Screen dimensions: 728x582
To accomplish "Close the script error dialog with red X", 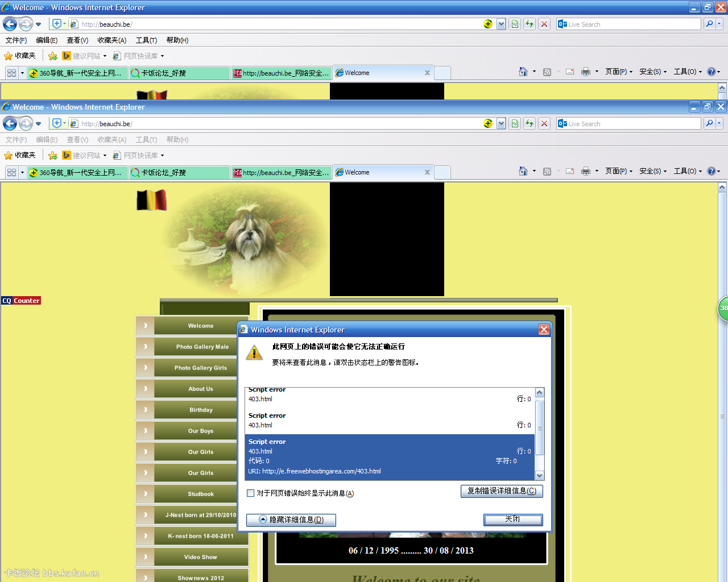I will pyautogui.click(x=544, y=330).
